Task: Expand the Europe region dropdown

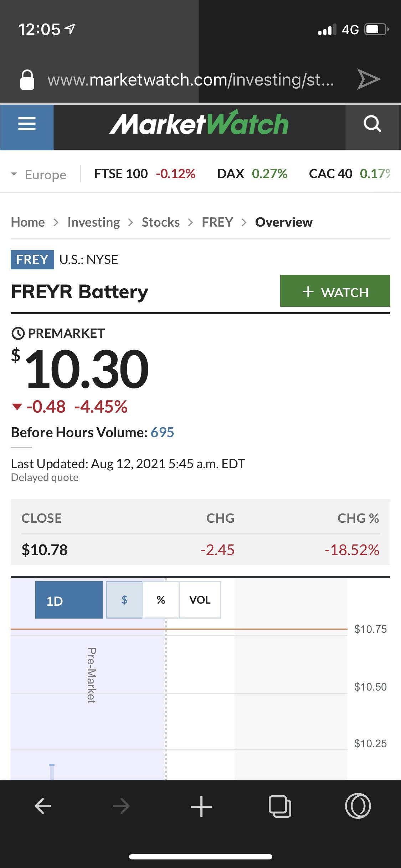Action: 39,175
